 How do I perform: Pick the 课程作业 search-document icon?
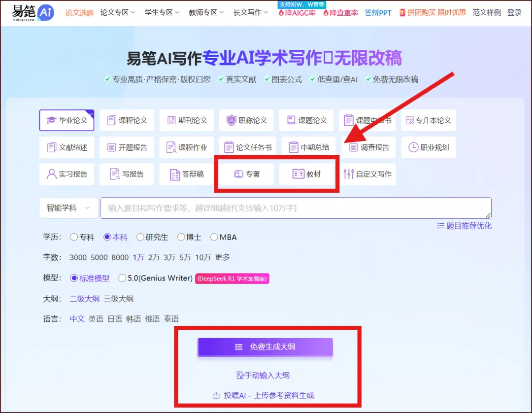[x=171, y=147]
